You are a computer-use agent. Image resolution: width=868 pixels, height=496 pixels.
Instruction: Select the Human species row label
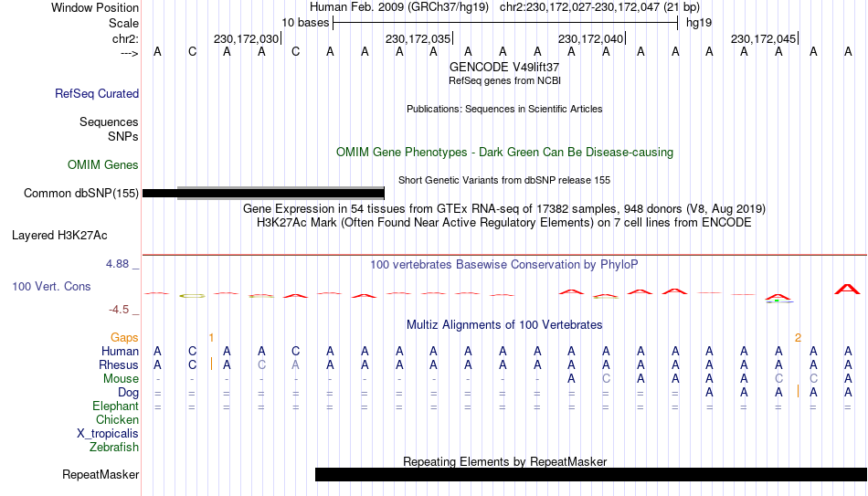click(x=120, y=351)
